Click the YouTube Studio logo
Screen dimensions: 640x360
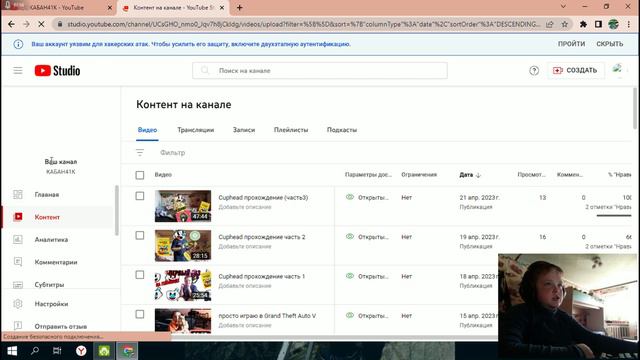coord(57,71)
